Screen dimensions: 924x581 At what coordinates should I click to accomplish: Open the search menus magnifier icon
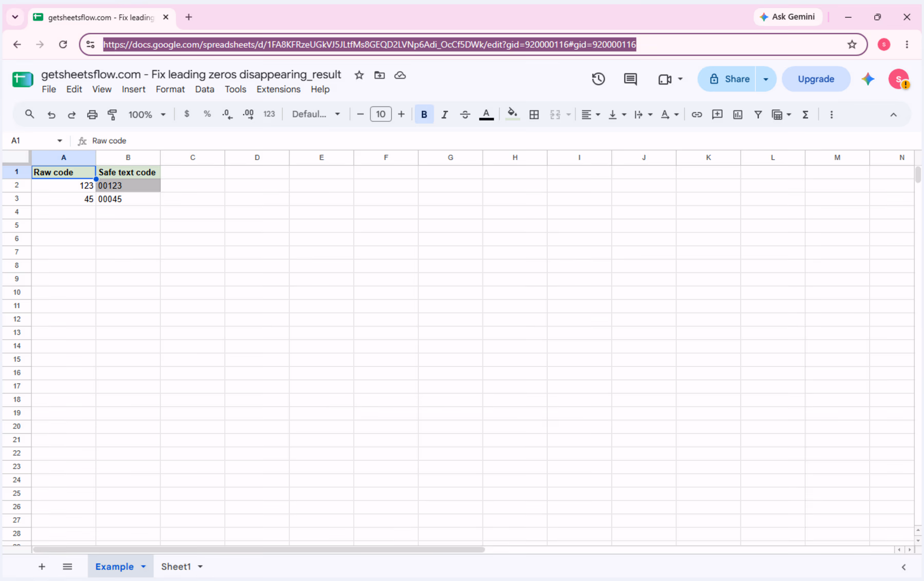(29, 114)
